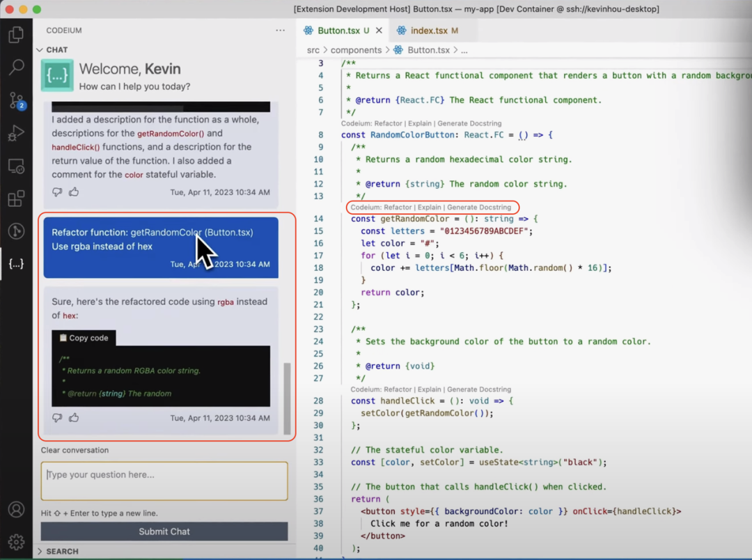Thumbs down the 'I added a description' reply
This screenshot has width=752, height=560.
pos(57,192)
